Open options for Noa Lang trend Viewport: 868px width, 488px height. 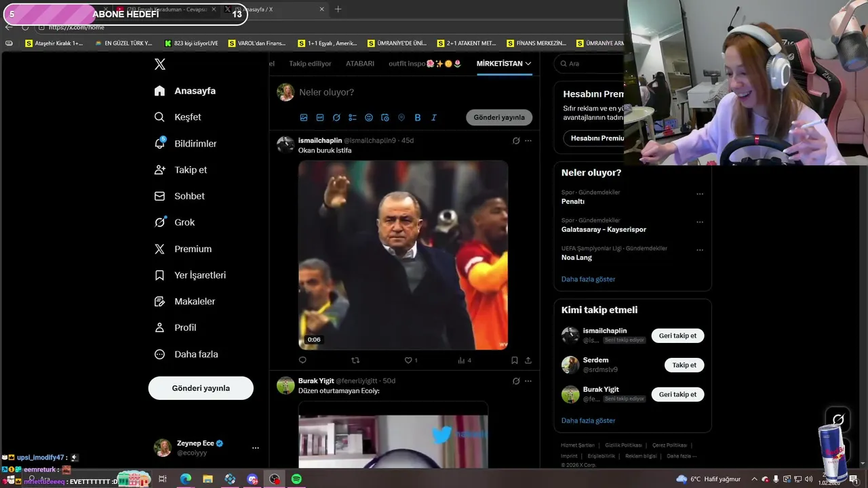tap(700, 249)
